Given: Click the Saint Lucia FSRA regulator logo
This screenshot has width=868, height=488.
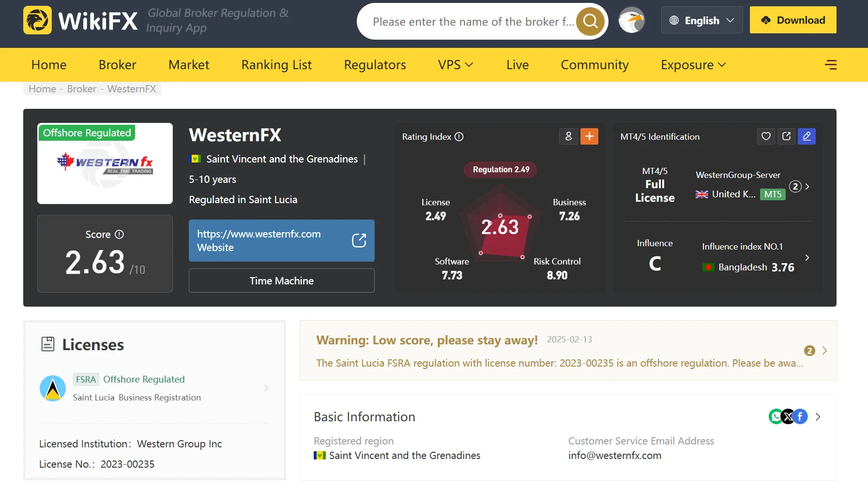Looking at the screenshot, I should 53,388.
